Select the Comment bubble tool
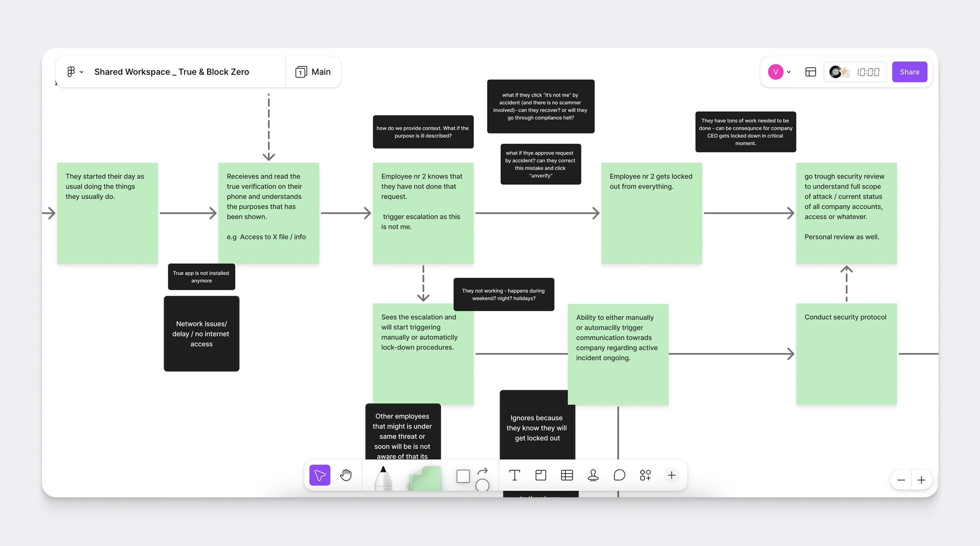This screenshot has width=980, height=546. pos(619,475)
